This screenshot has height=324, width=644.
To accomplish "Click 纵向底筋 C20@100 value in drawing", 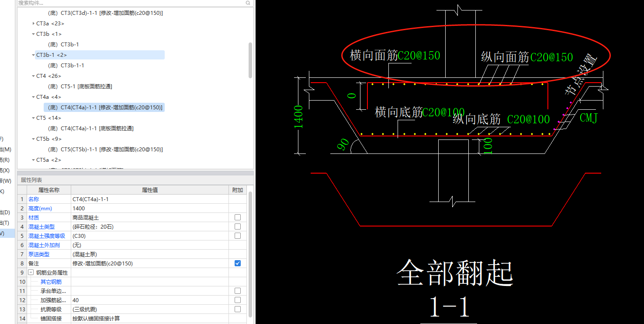I will (528, 119).
